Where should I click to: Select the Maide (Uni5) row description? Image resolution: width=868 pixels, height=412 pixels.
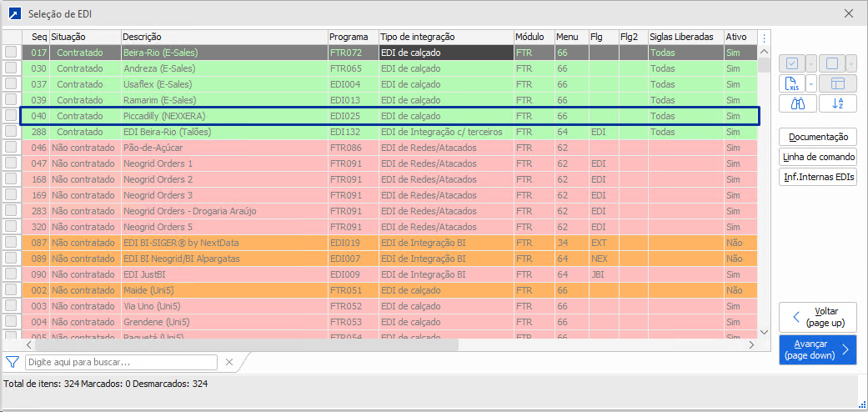(x=151, y=290)
